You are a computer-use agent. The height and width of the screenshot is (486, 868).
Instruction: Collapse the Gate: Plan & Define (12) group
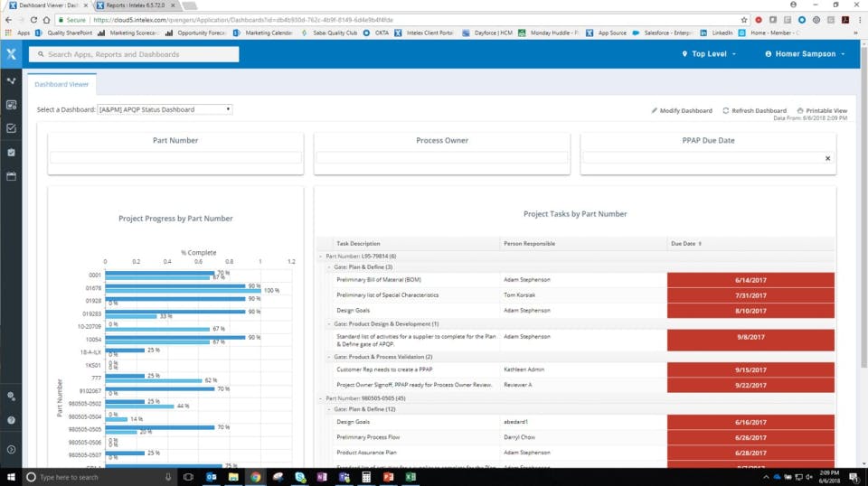pos(329,410)
